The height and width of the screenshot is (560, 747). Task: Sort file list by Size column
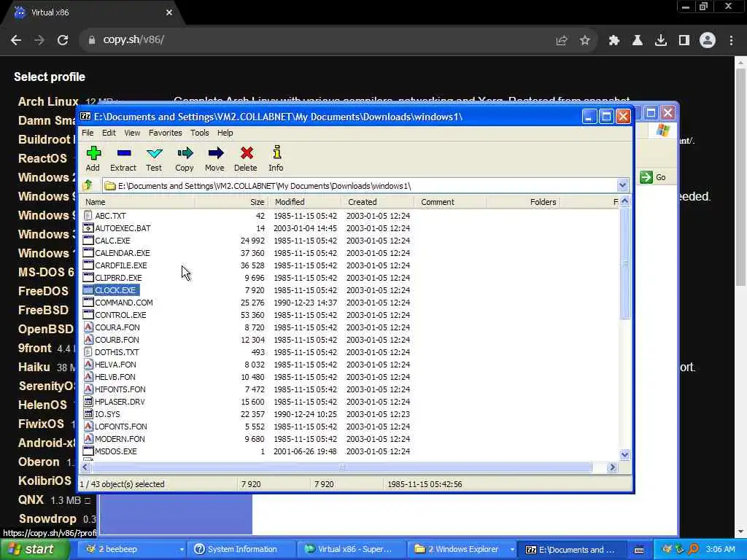tap(231, 202)
